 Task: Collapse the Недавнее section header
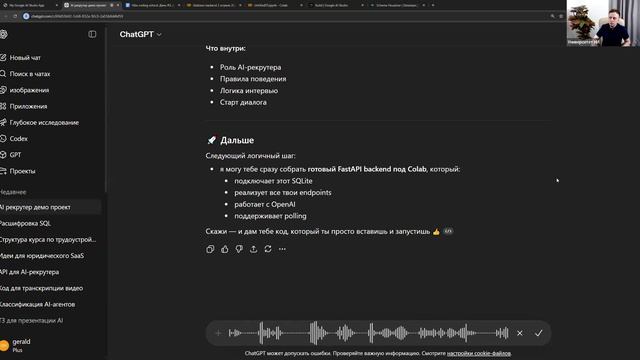tap(13, 192)
